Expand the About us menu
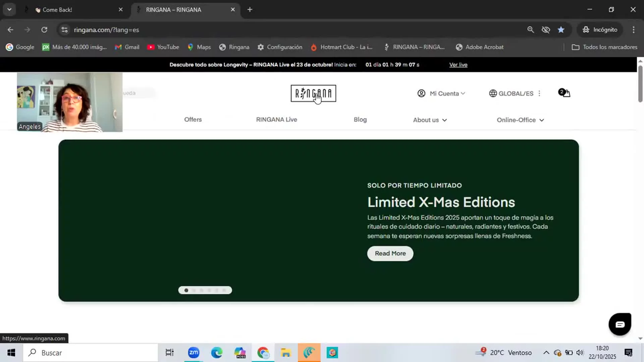The image size is (644, 362). point(430,120)
